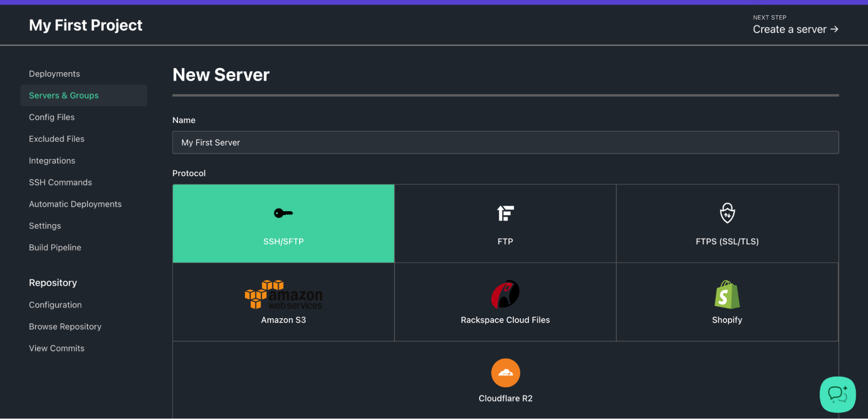This screenshot has height=419, width=868.
Task: Click the Create a server link
Action: 795,29
